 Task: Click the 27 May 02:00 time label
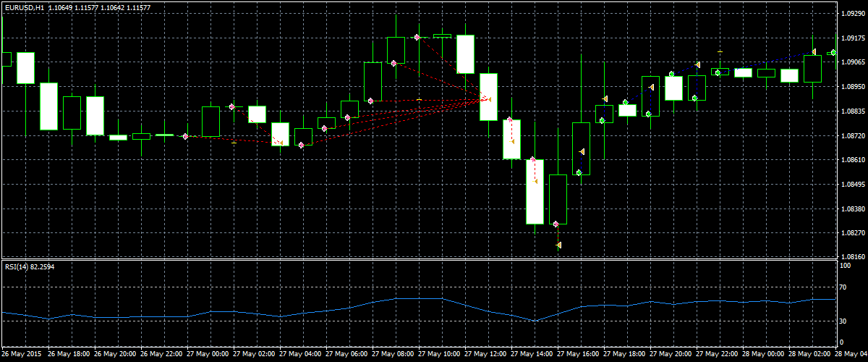click(x=255, y=355)
